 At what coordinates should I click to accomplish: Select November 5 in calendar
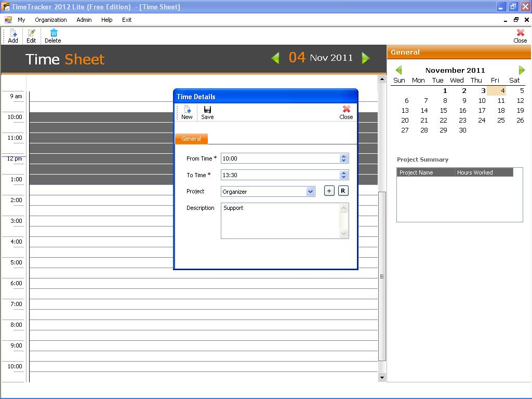[x=522, y=90]
